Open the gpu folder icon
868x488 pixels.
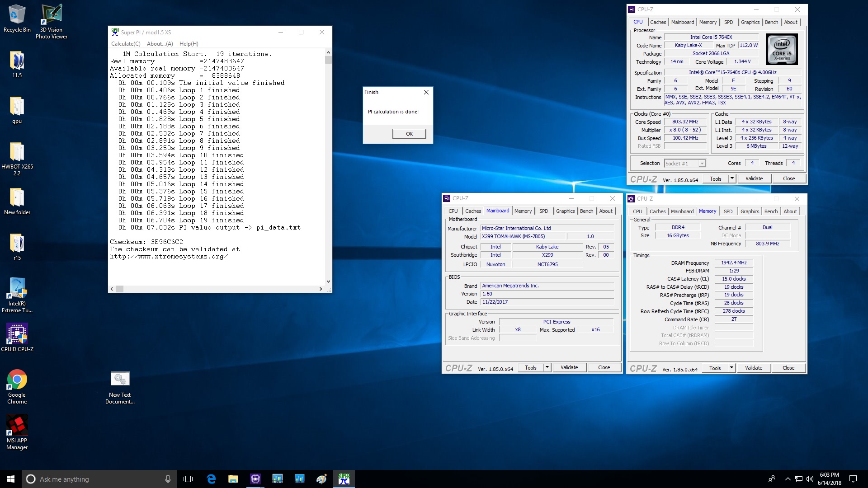(x=17, y=110)
